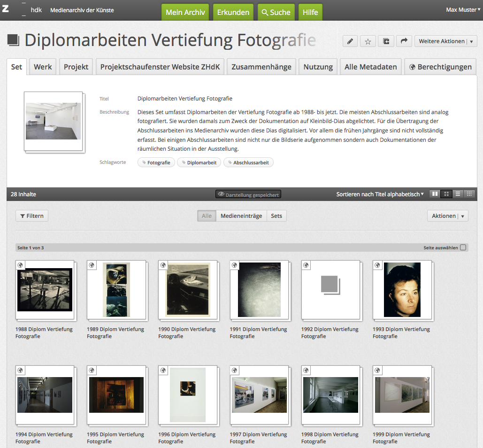Open the 'Weitere Aktionen' dropdown

(445, 41)
